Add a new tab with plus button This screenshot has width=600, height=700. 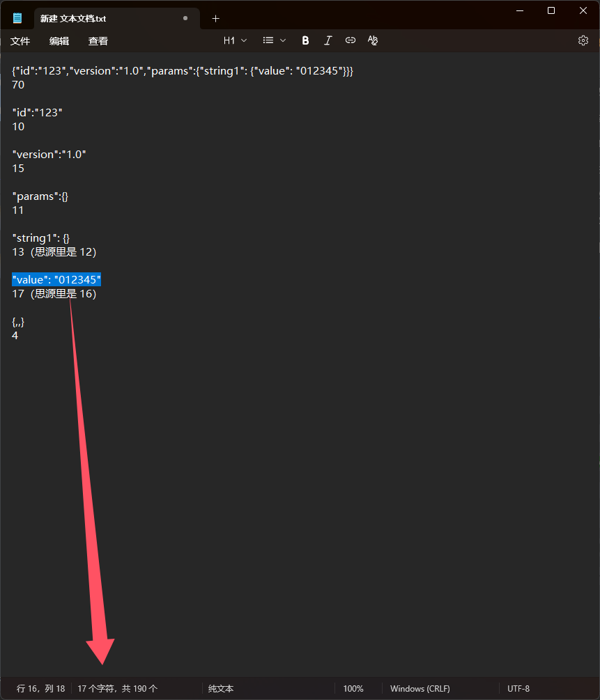coord(215,18)
